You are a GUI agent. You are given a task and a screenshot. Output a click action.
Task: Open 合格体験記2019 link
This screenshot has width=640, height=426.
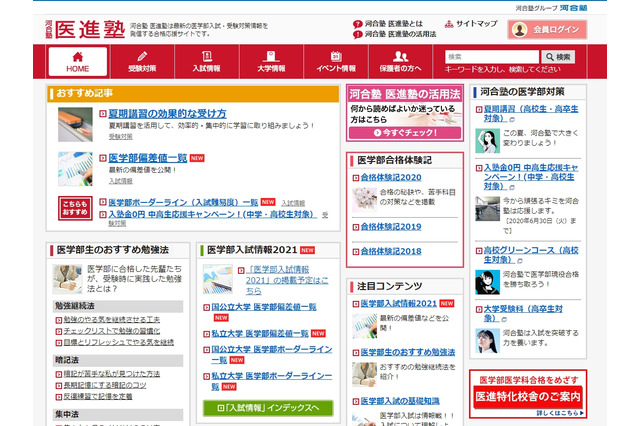pos(391,227)
